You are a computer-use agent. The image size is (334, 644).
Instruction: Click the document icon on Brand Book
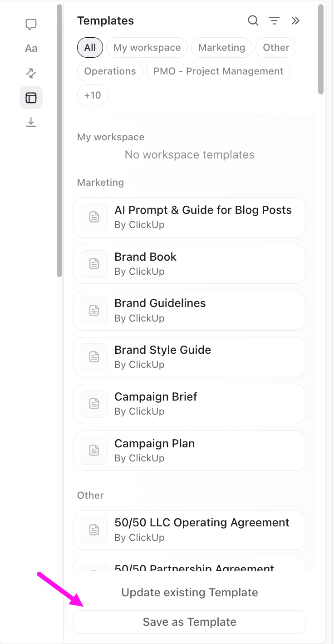point(94,264)
